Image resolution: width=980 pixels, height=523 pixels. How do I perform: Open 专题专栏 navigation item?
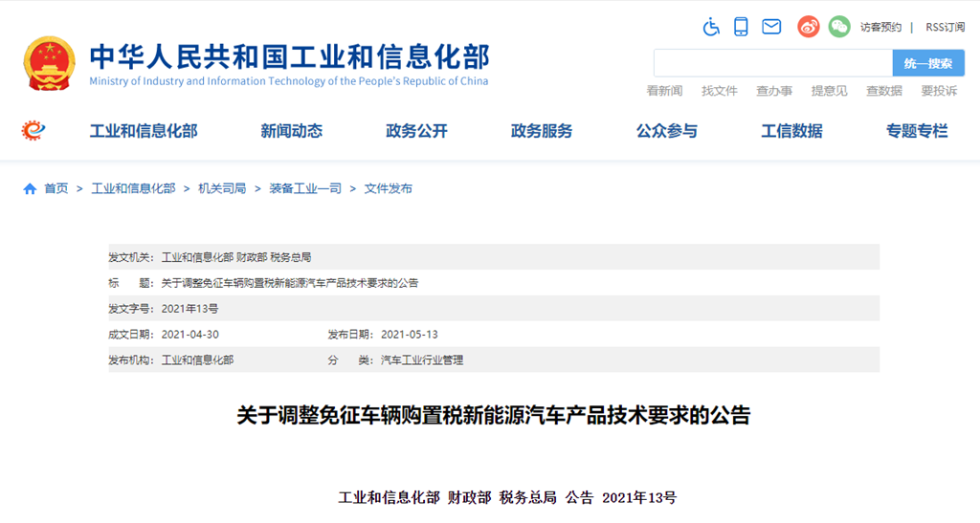click(x=917, y=131)
